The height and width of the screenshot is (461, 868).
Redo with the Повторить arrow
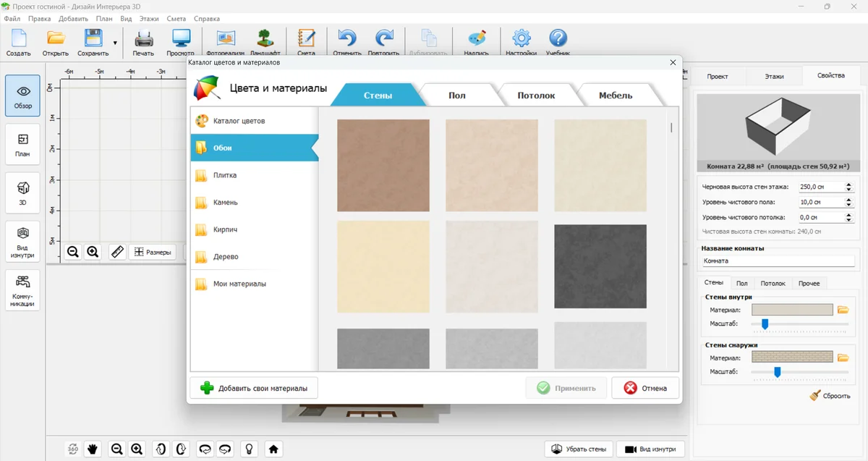[383, 43]
